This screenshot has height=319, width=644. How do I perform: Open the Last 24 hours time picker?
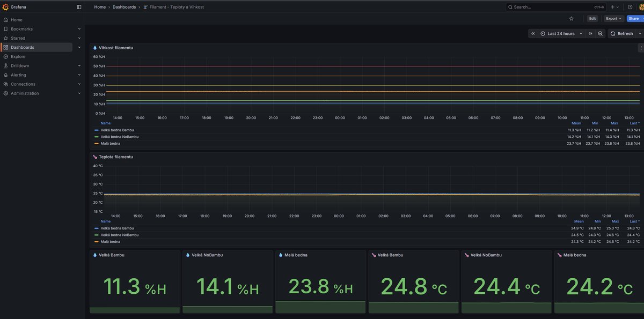[561, 33]
